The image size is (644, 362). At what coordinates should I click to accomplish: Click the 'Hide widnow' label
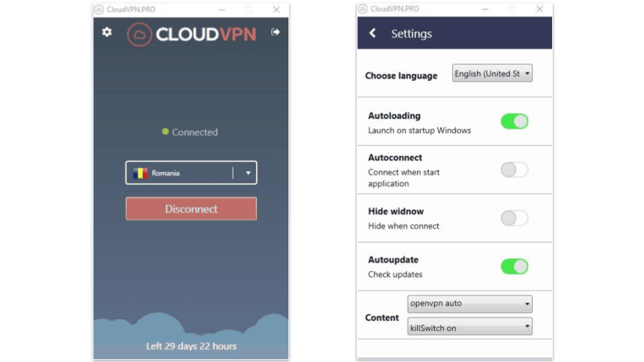tap(396, 211)
